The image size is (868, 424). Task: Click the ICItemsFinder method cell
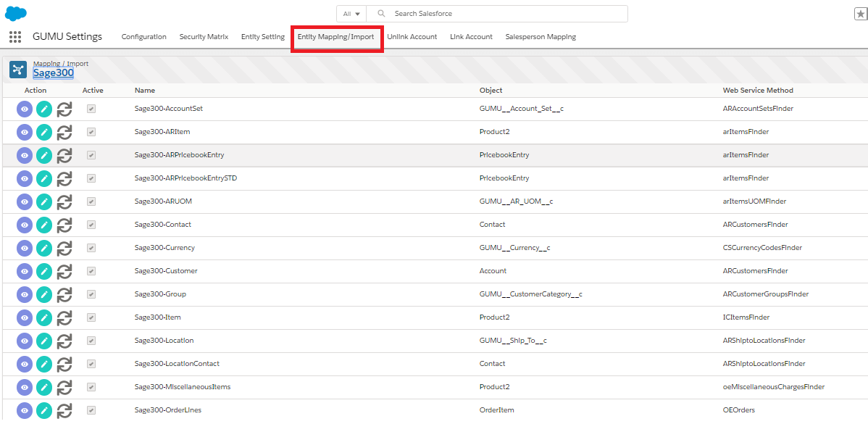[746, 317]
